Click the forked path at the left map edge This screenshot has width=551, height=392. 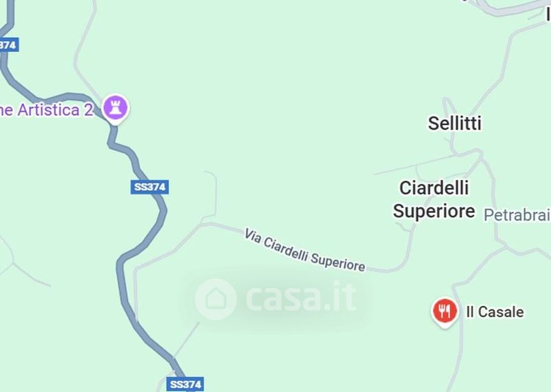pos(13,262)
